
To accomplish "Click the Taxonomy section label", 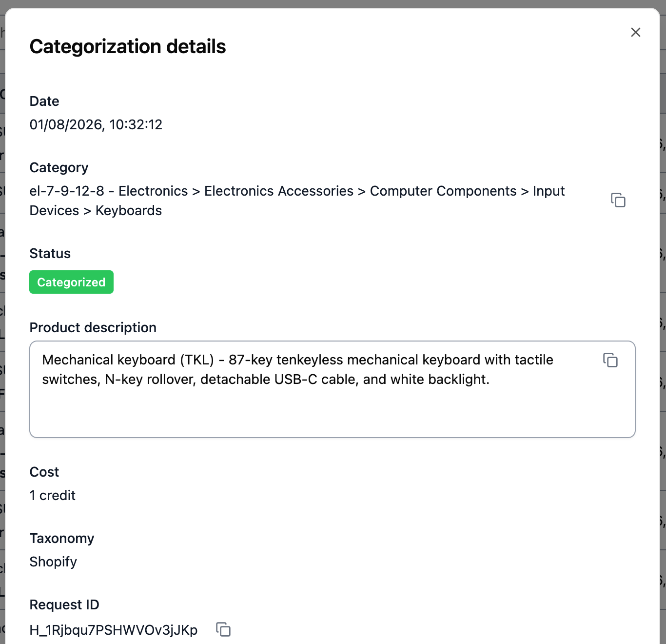I will 62,538.
